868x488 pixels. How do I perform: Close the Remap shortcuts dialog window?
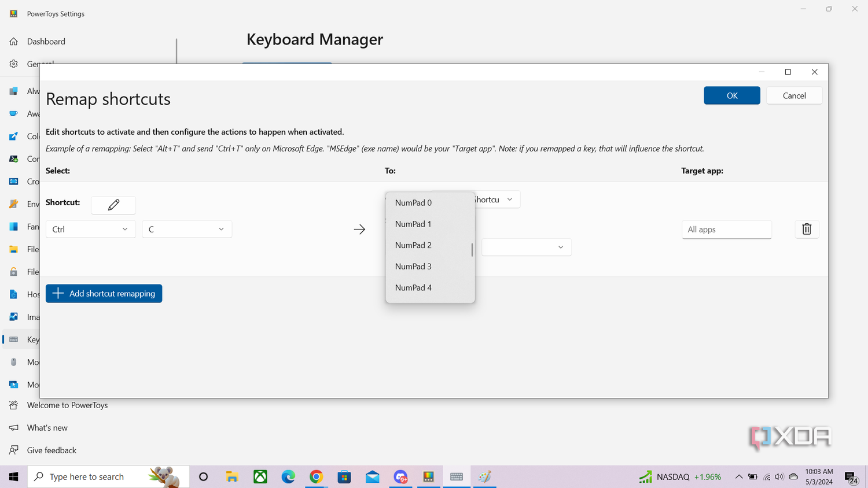814,72
